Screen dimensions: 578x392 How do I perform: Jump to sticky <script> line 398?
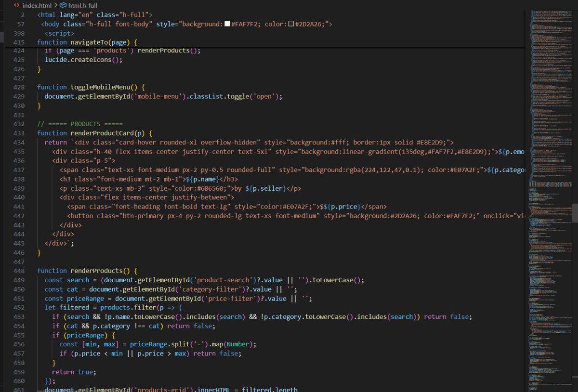tap(59, 33)
